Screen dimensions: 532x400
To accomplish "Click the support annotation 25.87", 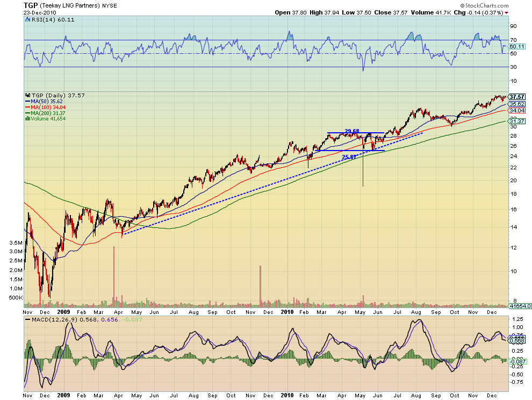I will pos(349,157).
